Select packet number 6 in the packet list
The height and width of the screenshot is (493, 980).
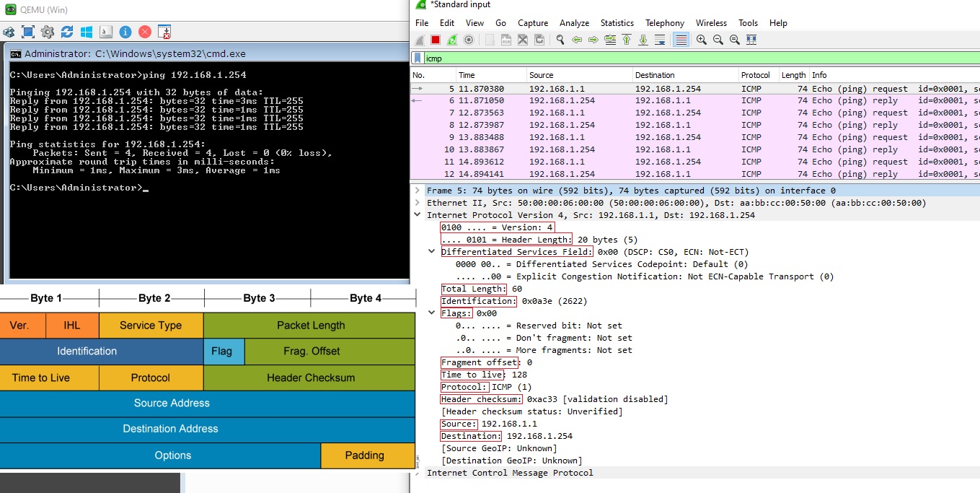577,100
